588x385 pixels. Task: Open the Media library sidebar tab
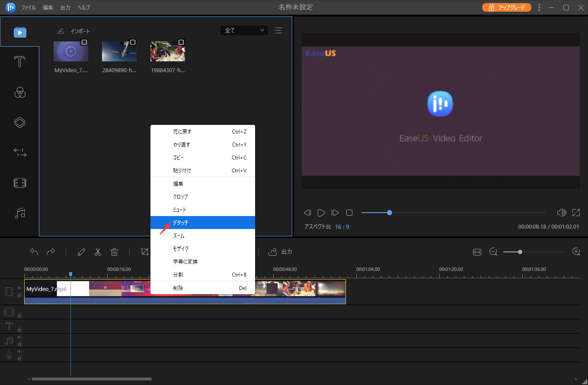point(20,32)
